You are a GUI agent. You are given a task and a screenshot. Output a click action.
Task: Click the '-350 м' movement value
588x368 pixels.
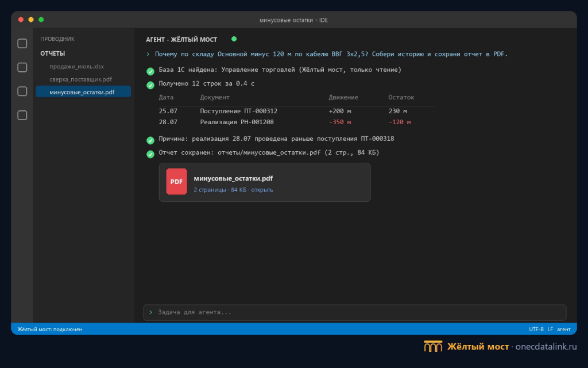point(340,122)
